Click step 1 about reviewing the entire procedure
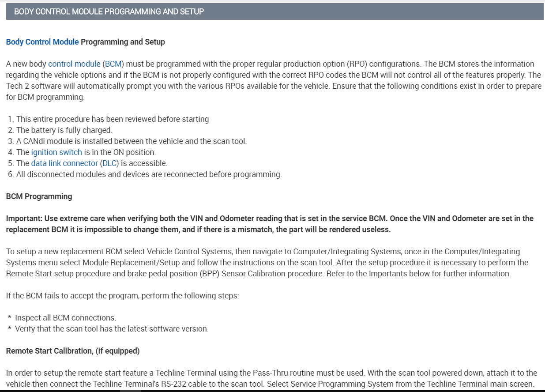The width and height of the screenshot is (545, 392). (x=113, y=119)
